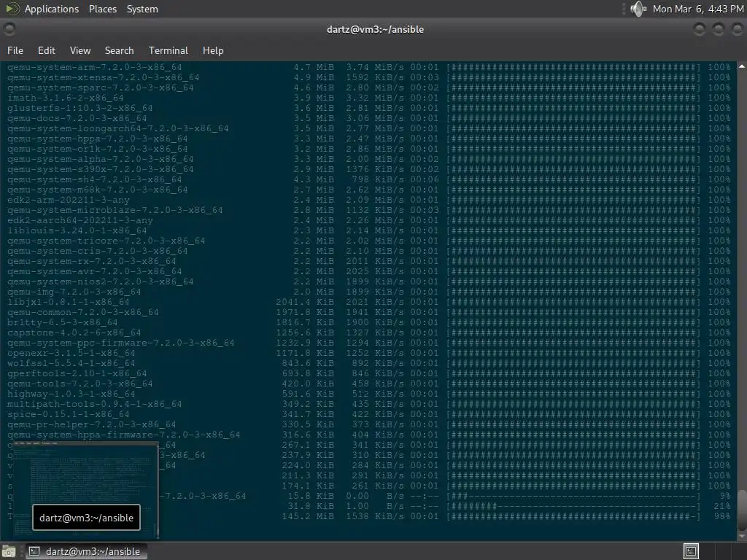The image size is (747, 560).
Task: Click the terminal window preview thumbnail
Action: click(86, 491)
